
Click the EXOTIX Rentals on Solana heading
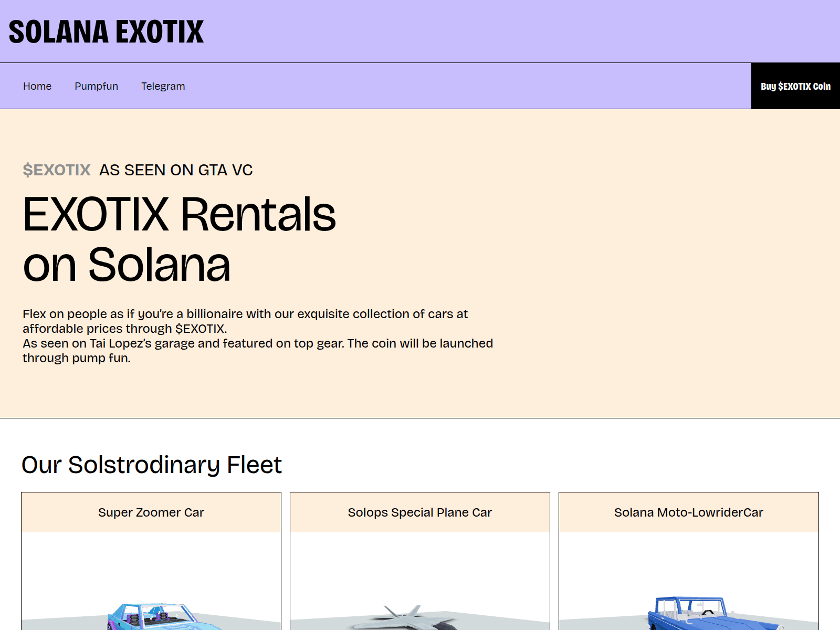(x=179, y=239)
